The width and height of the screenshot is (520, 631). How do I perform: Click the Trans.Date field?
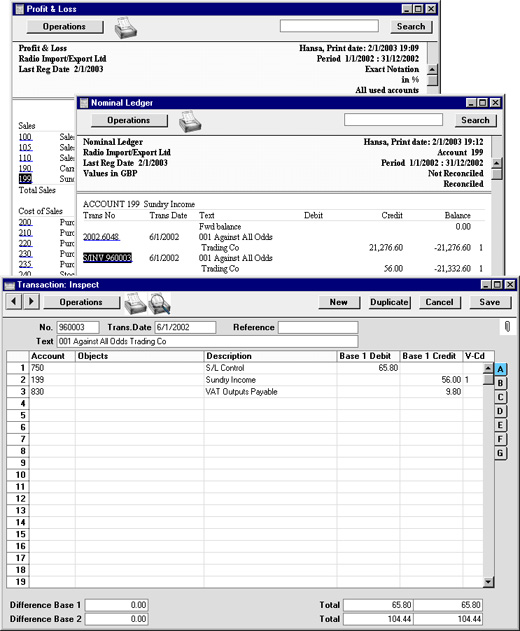pos(185,327)
